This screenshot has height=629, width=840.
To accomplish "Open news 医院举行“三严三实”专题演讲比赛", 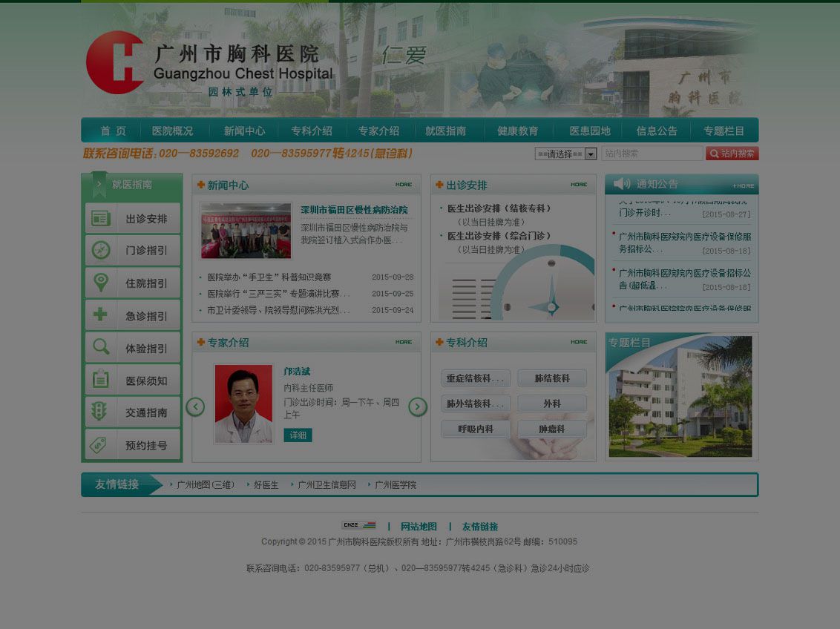I will [278, 294].
